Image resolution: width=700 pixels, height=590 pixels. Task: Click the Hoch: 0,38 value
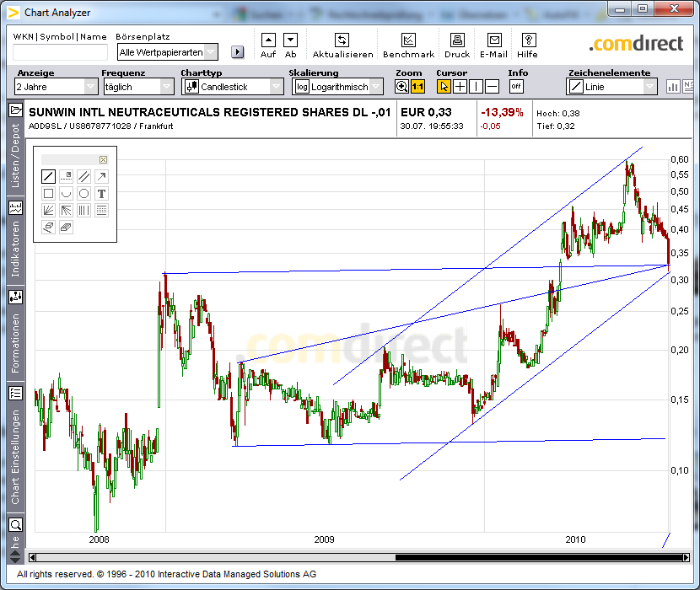(558, 113)
